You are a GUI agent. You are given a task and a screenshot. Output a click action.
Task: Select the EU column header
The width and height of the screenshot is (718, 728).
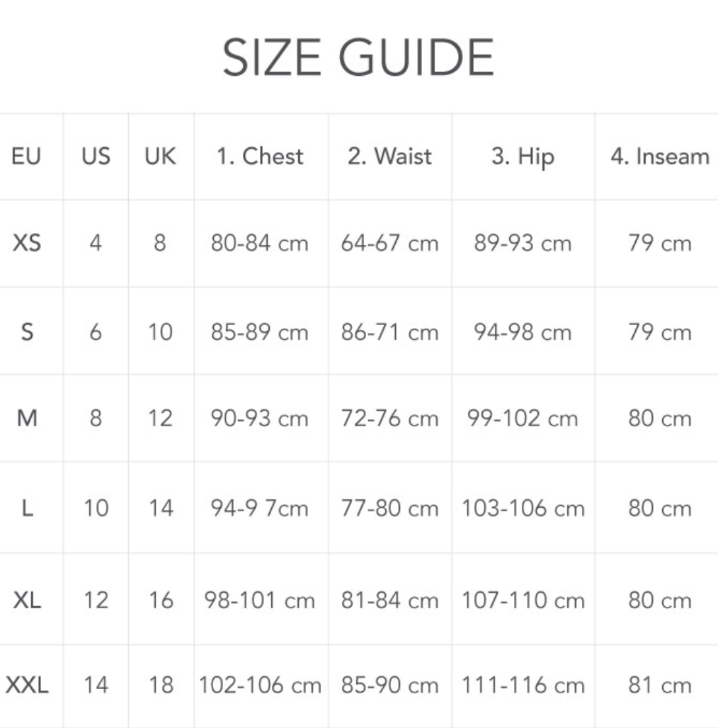pyautogui.click(x=25, y=156)
